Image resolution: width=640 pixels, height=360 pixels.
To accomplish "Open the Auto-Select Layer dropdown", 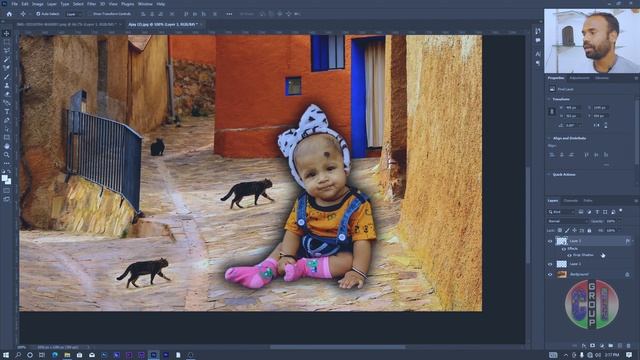I will (x=74, y=14).
